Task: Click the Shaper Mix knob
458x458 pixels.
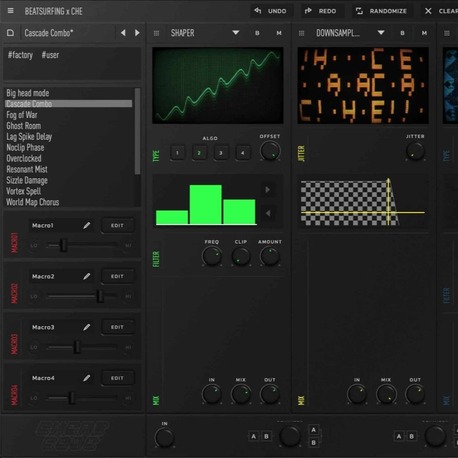Action: pyautogui.click(x=241, y=394)
